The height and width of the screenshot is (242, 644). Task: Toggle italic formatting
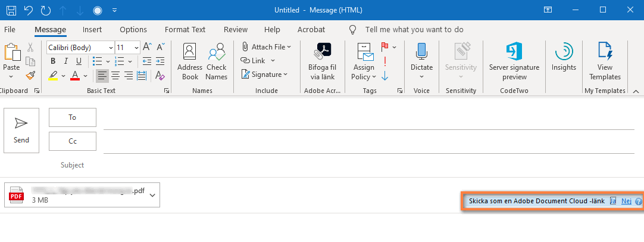65,61
